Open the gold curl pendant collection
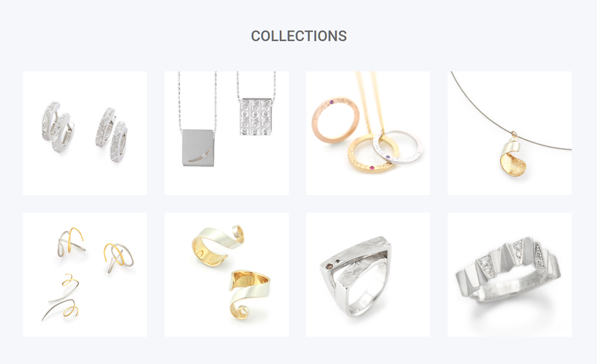Viewport: 597px width, 364px height. [x=510, y=133]
